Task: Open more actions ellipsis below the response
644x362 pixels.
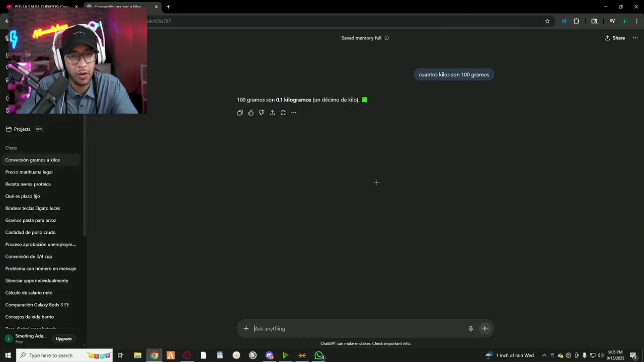Action: point(294,113)
